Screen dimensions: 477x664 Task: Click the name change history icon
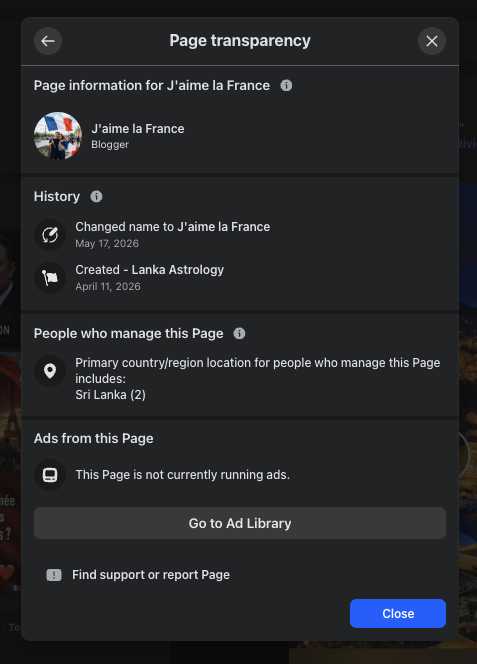click(50, 235)
